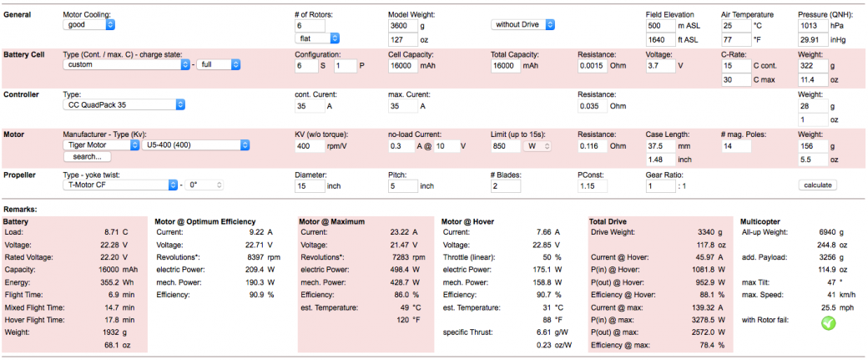Click the # Blades field
Image resolution: width=868 pixels, height=360 pixels.
[506, 186]
